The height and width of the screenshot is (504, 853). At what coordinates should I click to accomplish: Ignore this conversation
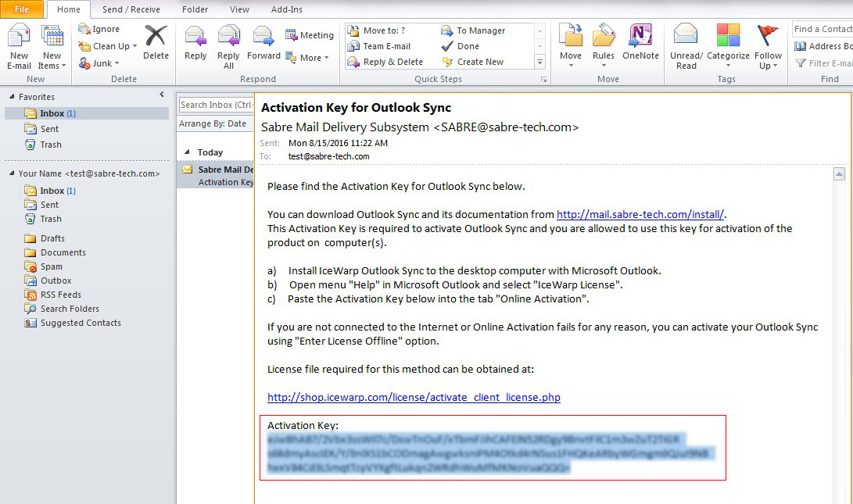click(x=99, y=29)
